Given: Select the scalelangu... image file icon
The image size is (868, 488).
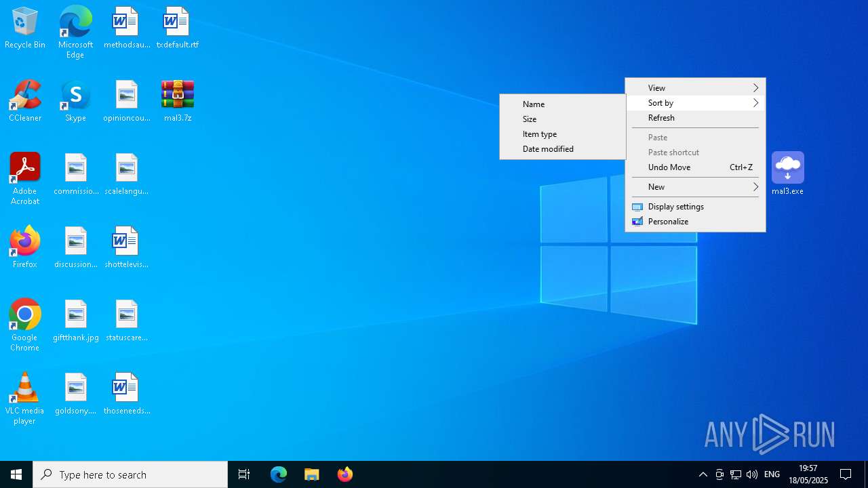Looking at the screenshot, I should click(x=127, y=175).
